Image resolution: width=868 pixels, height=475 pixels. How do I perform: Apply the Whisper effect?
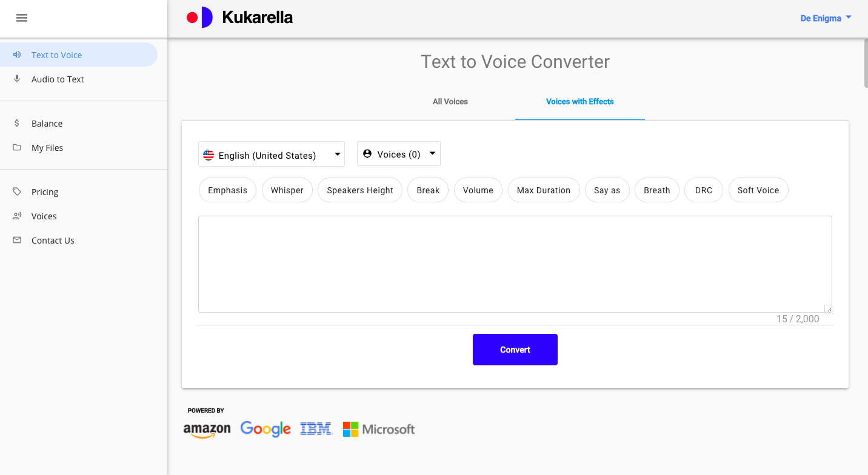pyautogui.click(x=287, y=190)
